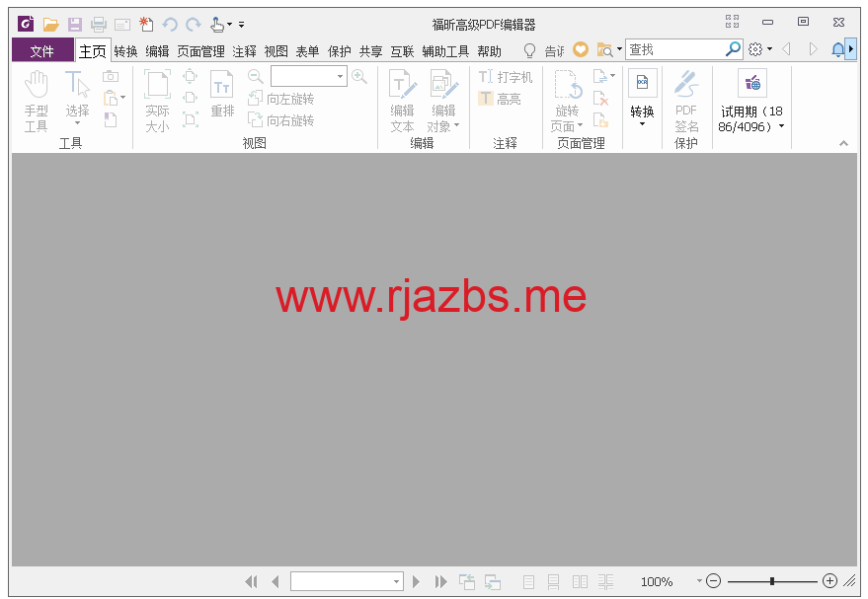The image size is (868, 599).
Task: Click the zoom in plus button in status bar
Action: (829, 581)
